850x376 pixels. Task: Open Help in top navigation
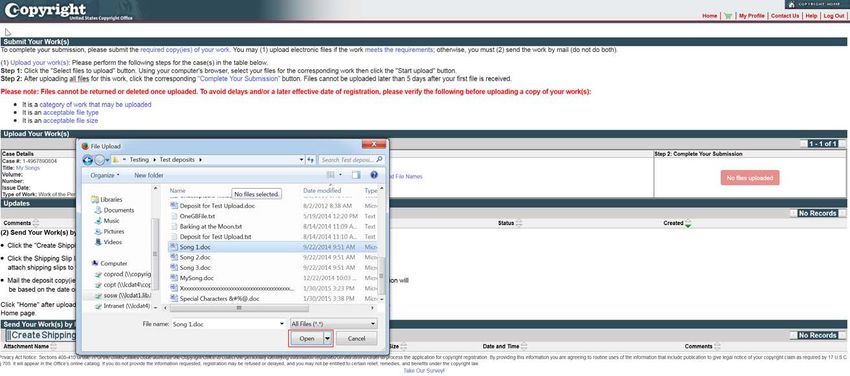click(x=811, y=16)
